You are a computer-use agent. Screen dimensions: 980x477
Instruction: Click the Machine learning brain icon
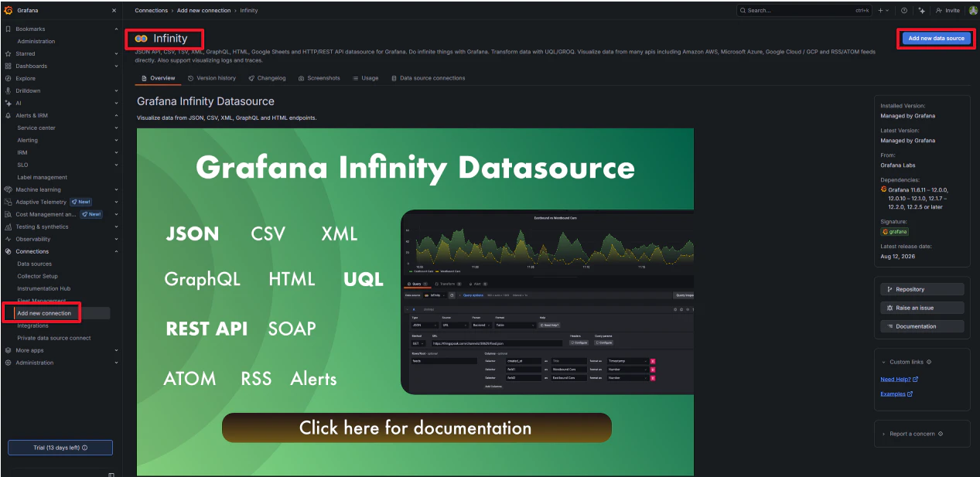pos(9,189)
